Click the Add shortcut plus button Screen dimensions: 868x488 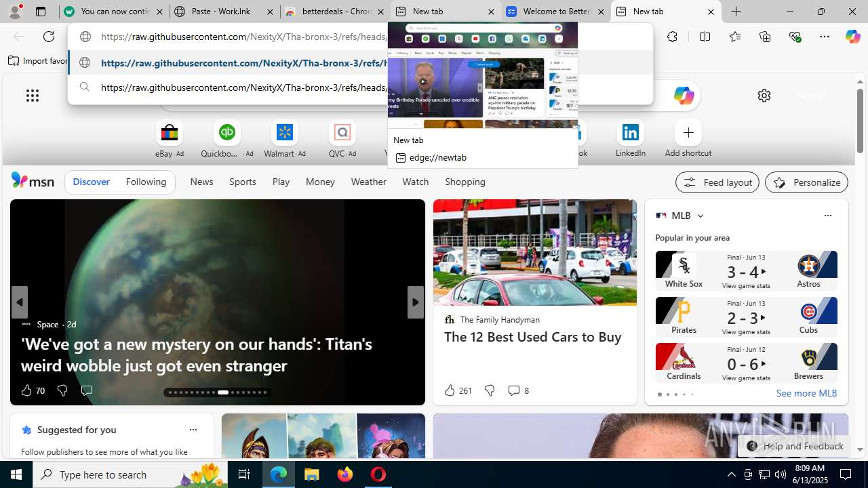tap(688, 132)
